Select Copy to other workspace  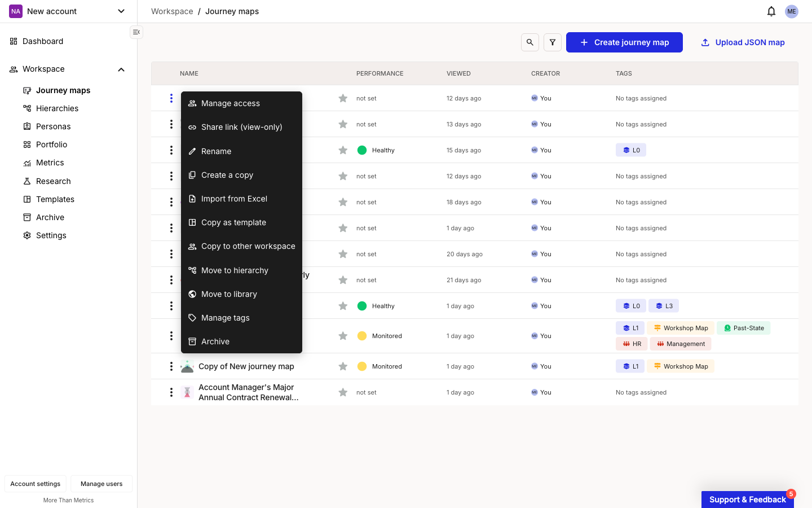pos(241,246)
